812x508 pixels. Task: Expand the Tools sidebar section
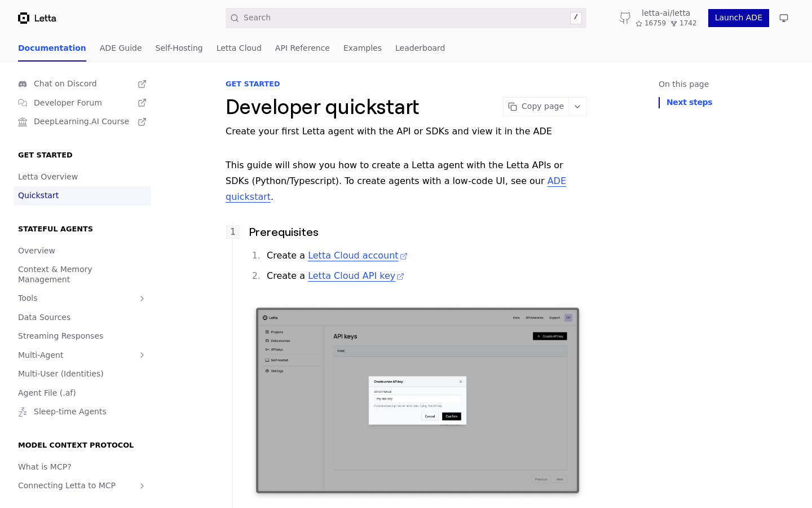pos(142,299)
